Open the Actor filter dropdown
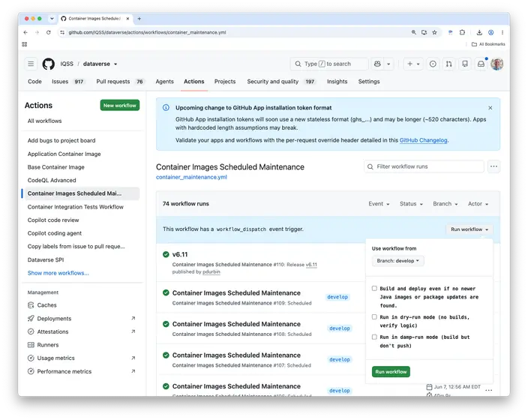This screenshot has width=528, height=420. [478, 204]
